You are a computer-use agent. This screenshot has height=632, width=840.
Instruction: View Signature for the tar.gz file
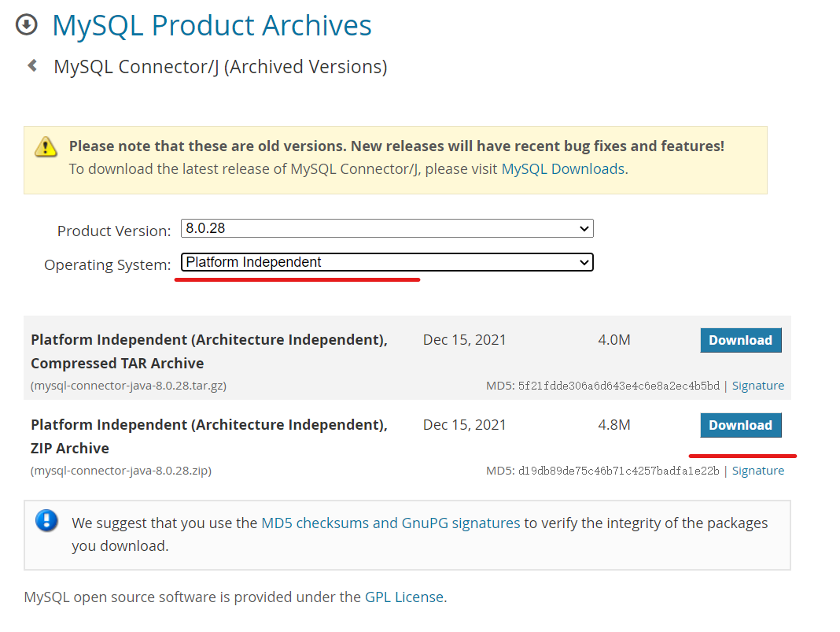coord(758,386)
